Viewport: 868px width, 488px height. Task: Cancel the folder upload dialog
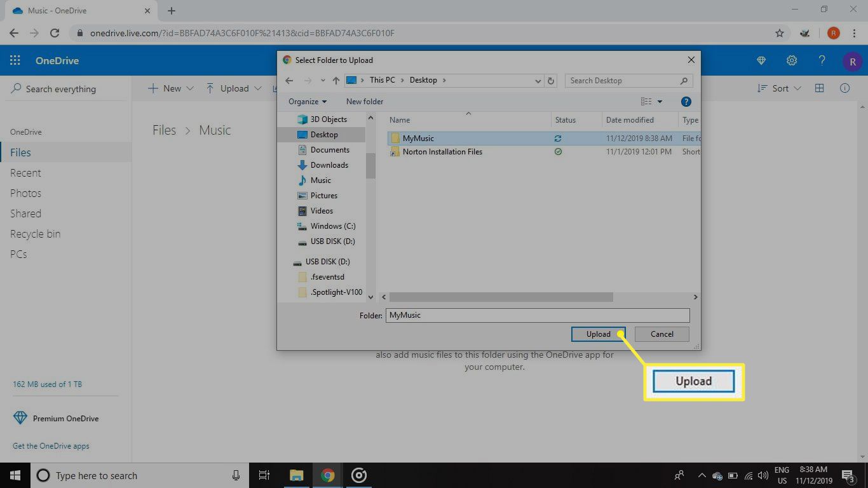661,334
